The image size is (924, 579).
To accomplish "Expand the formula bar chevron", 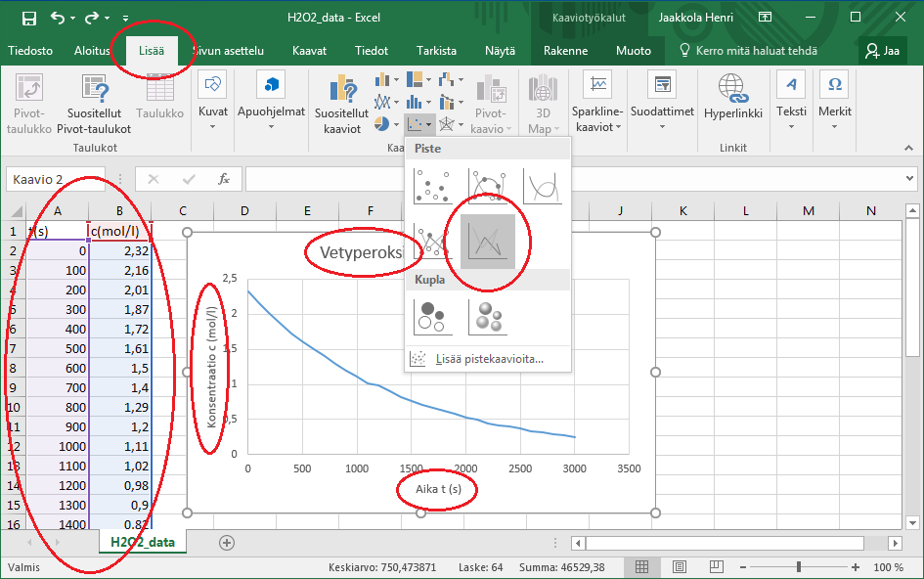I will tap(909, 179).
